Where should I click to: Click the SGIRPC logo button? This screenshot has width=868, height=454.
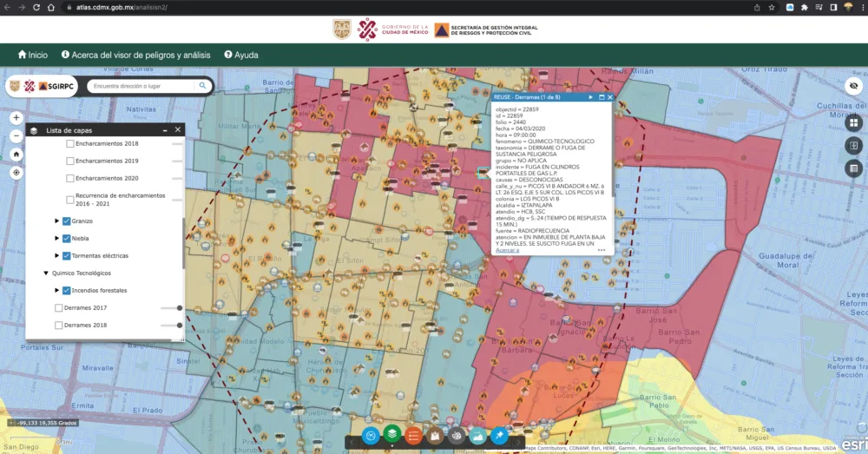[x=42, y=86]
